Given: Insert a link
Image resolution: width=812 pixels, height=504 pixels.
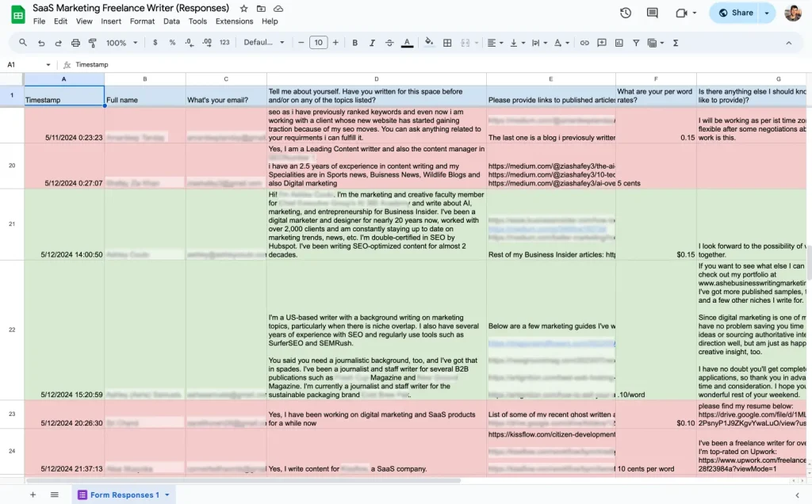Looking at the screenshot, I should point(584,43).
